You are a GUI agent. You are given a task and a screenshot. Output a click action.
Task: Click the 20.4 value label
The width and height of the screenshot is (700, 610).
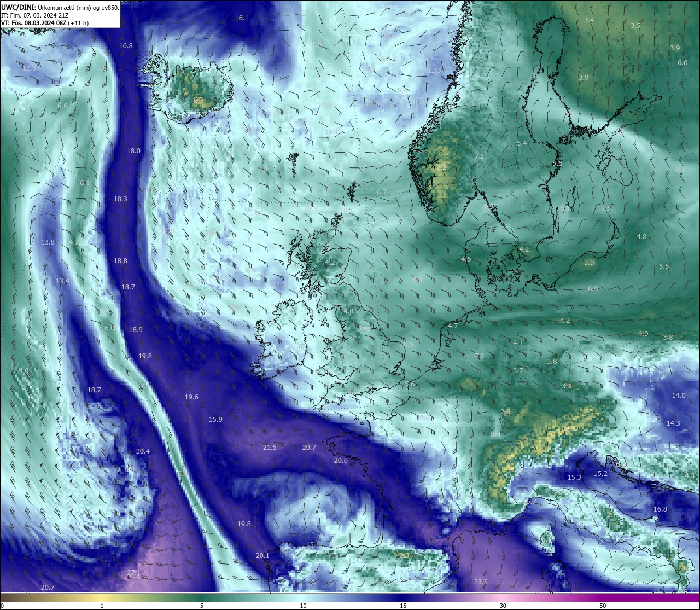pos(143,451)
